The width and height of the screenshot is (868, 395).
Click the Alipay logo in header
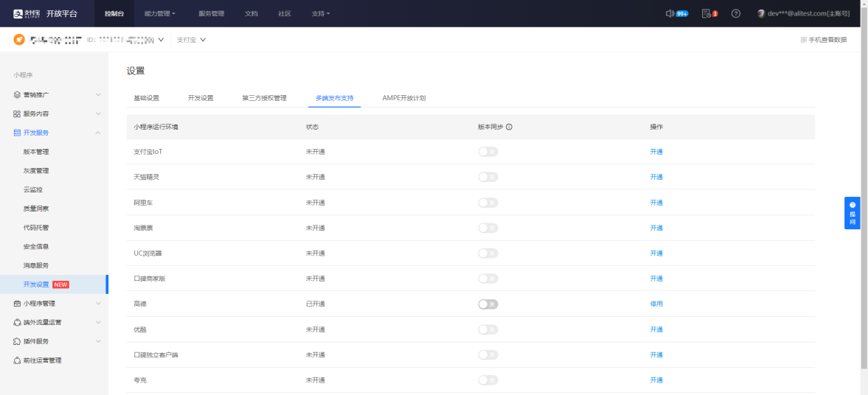(x=27, y=13)
